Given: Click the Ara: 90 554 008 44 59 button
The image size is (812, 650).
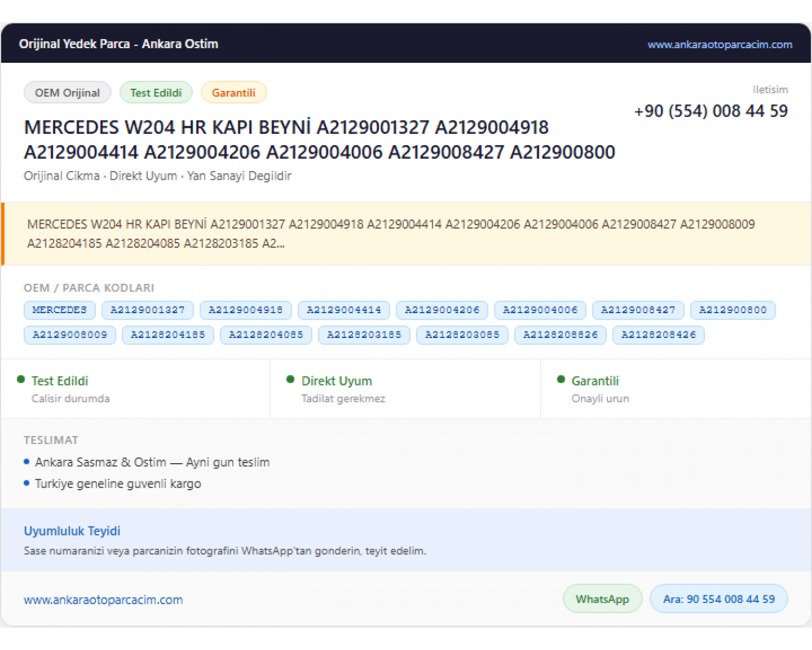Looking at the screenshot, I should coord(719,599).
